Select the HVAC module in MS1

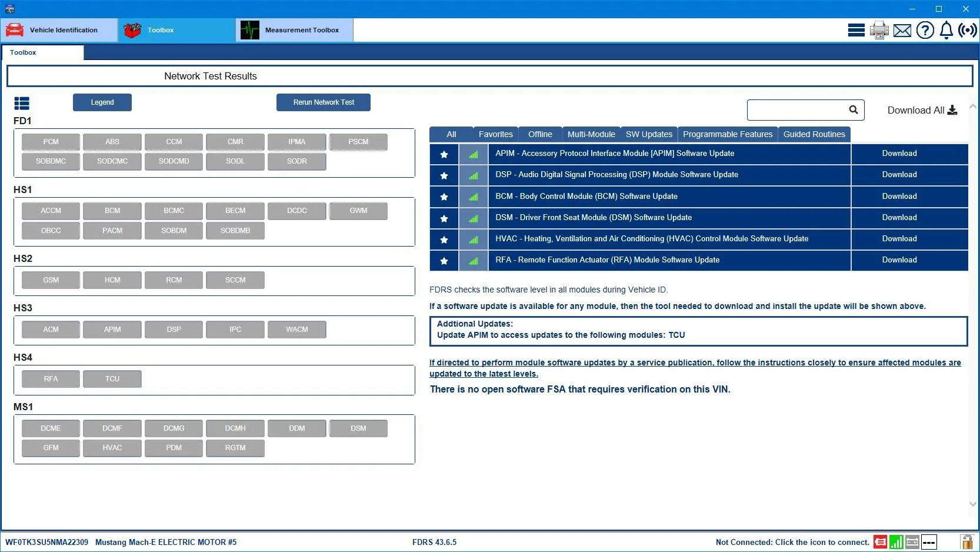tap(112, 448)
